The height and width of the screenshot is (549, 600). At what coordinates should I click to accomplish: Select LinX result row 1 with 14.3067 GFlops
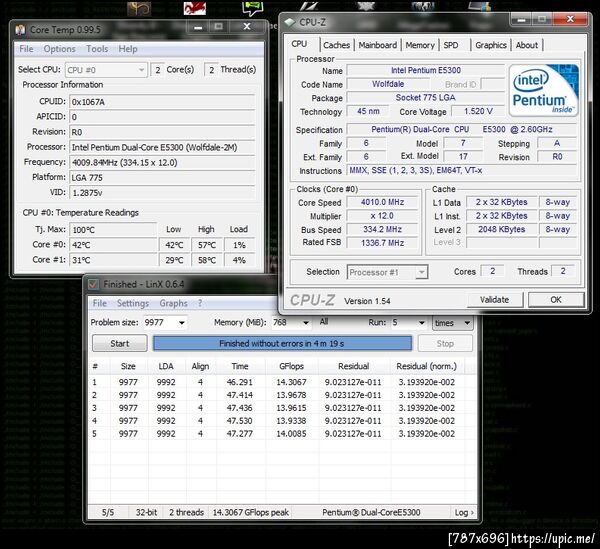[282, 382]
